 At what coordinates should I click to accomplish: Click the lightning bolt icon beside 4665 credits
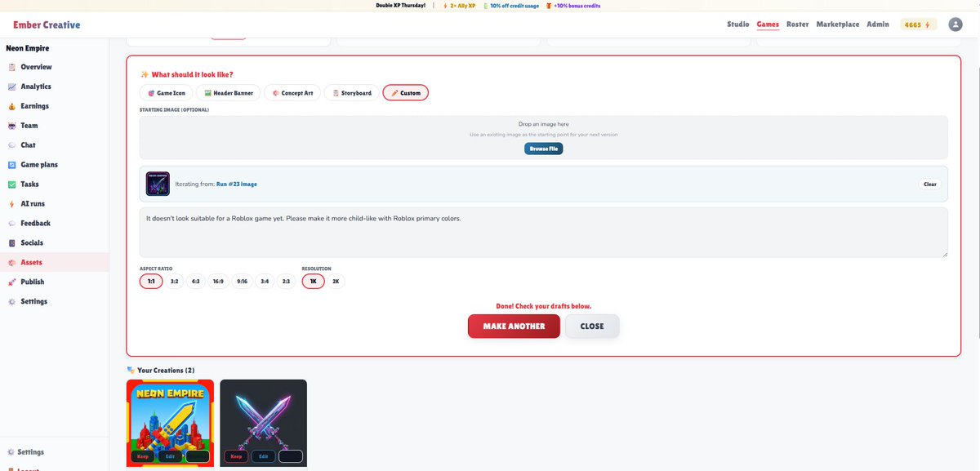click(x=928, y=24)
